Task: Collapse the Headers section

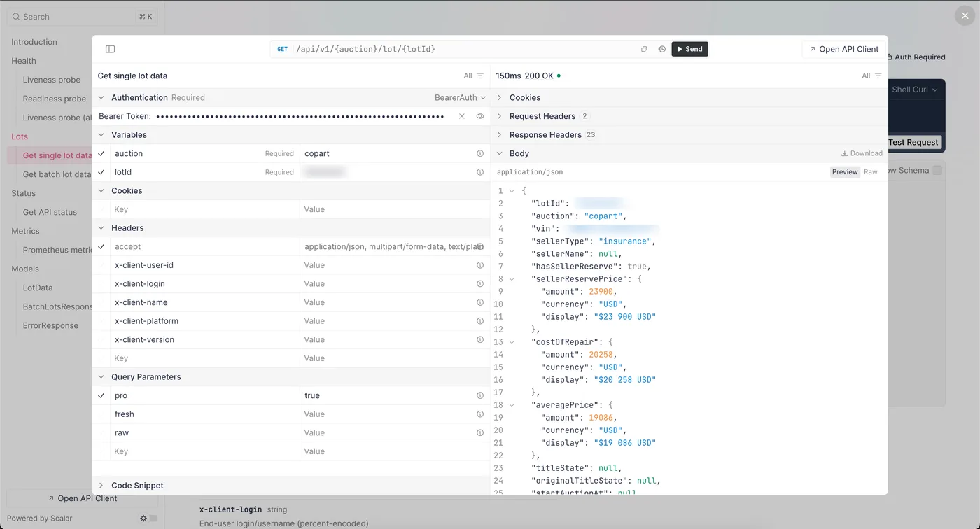Action: click(101, 227)
